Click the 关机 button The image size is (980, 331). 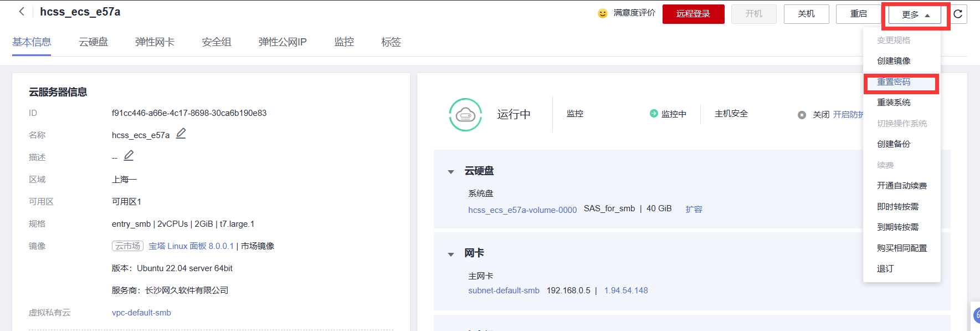click(806, 14)
